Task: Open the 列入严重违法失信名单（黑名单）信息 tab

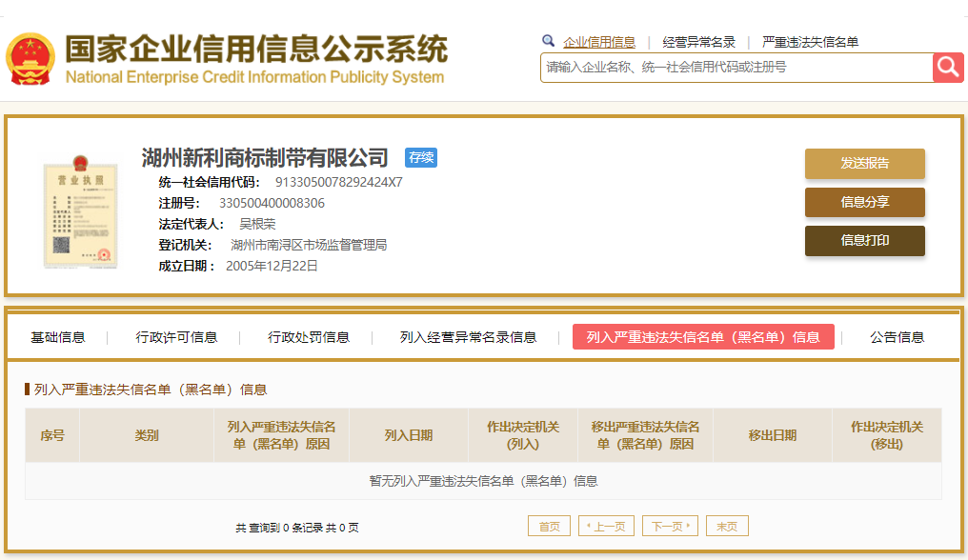Action: point(703,337)
